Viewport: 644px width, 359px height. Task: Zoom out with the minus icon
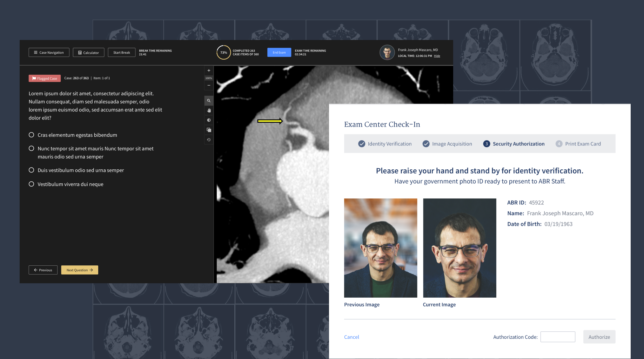[x=209, y=85]
